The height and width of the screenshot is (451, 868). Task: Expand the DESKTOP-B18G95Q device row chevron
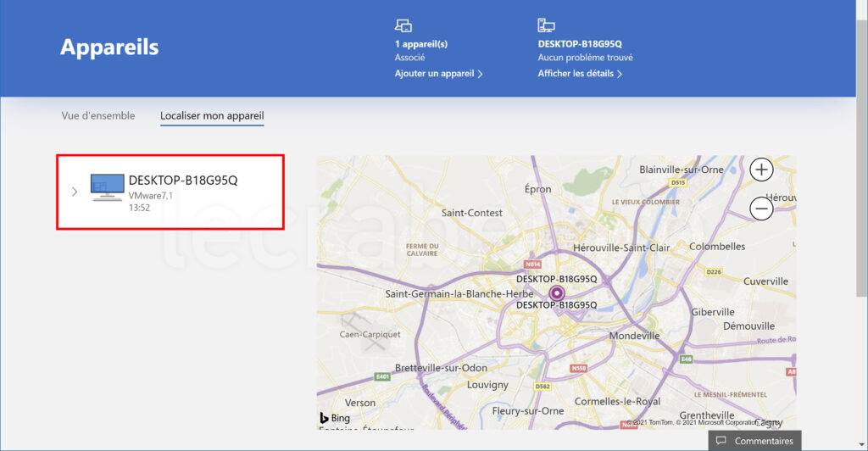(x=75, y=192)
